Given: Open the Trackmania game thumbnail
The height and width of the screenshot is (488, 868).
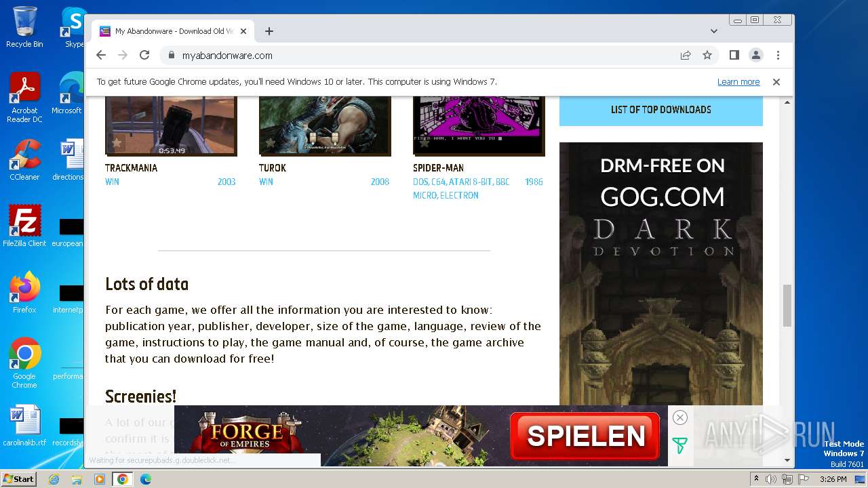Looking at the screenshot, I should pyautogui.click(x=171, y=125).
